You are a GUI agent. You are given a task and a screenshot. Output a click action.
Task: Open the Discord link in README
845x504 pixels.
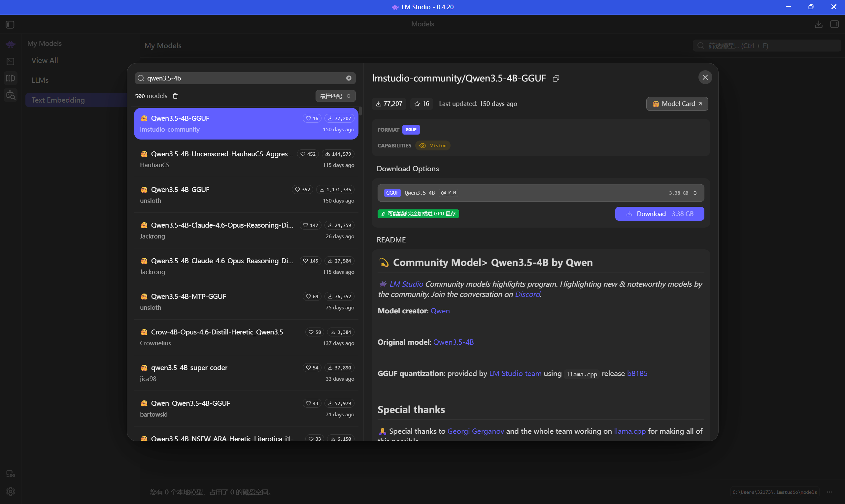527,295
